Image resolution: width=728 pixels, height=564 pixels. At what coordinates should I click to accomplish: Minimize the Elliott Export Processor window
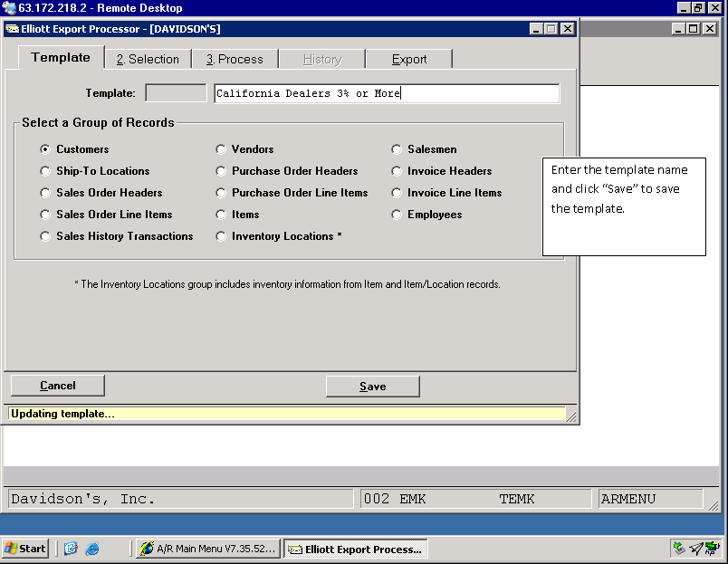pyautogui.click(x=536, y=29)
